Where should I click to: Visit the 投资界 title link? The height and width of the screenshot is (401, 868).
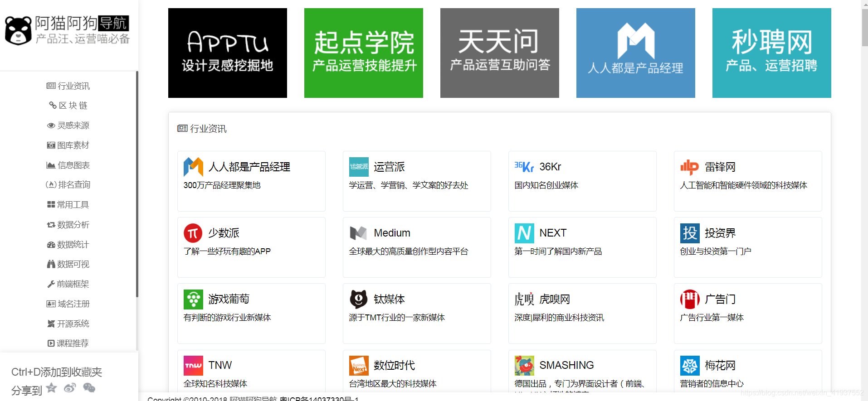click(720, 233)
